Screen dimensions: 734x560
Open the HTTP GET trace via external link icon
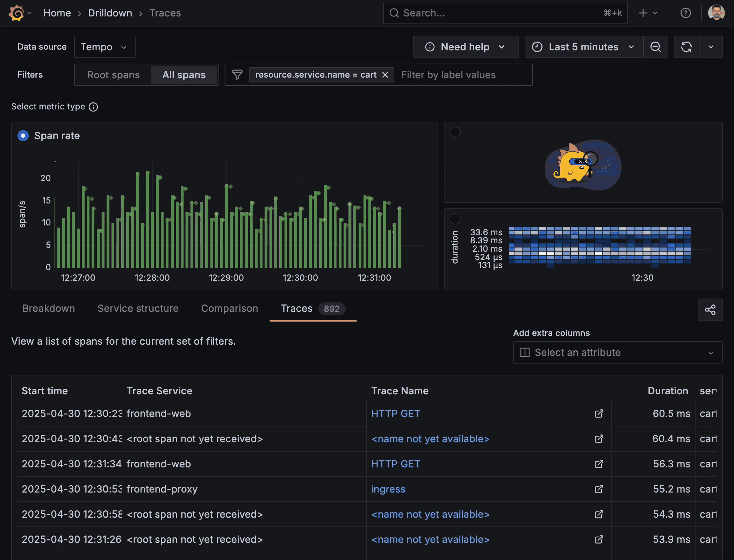(x=599, y=414)
